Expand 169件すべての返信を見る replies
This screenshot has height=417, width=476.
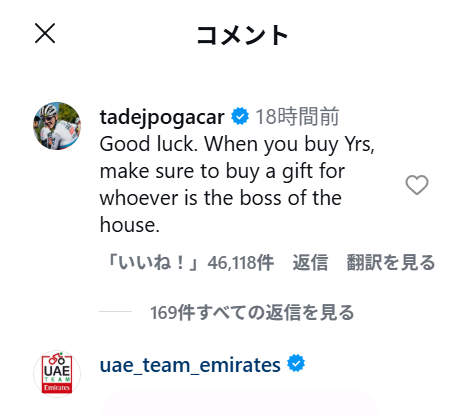(252, 313)
